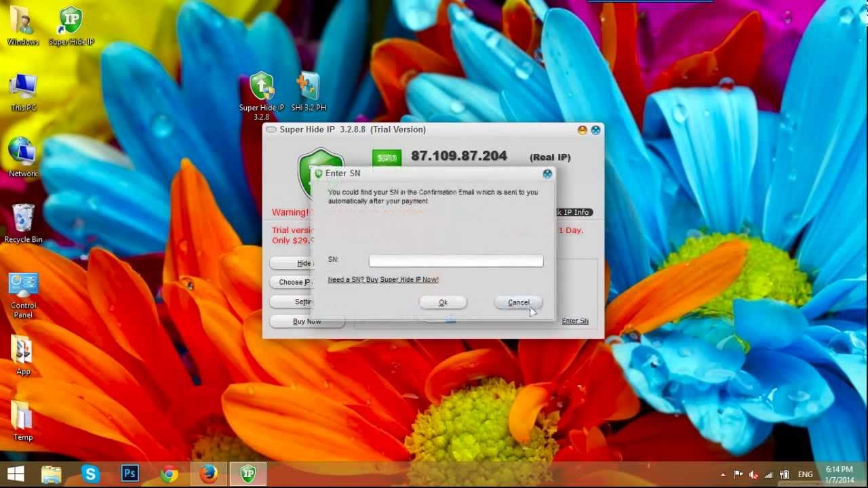Screen dimensions: 868x488
Task: Open the Super Hide IP desktop shortcut
Action: click(71, 26)
